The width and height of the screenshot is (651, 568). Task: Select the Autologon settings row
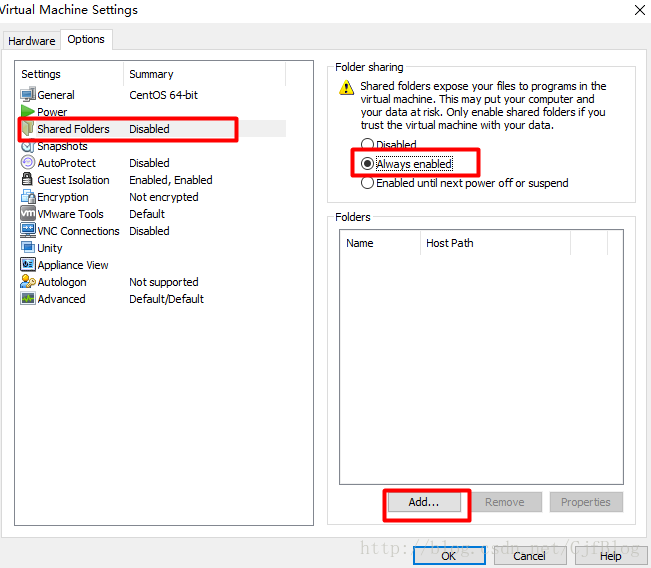153,282
